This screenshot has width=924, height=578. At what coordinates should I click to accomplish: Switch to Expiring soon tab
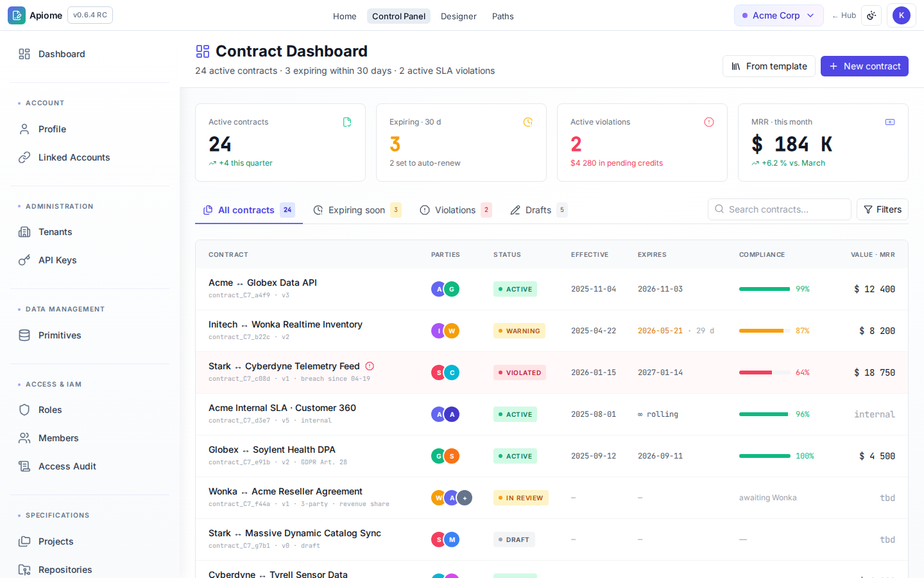point(357,210)
